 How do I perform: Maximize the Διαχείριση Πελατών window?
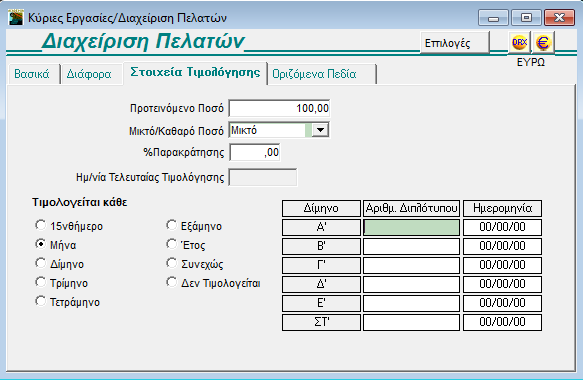click(526, 18)
